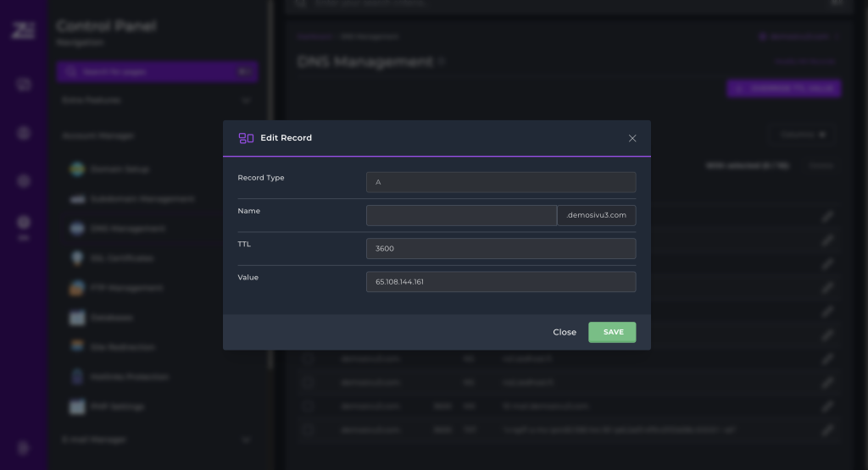Image resolution: width=868 pixels, height=470 pixels.
Task: Click the Databases sidebar icon
Action: point(77,318)
